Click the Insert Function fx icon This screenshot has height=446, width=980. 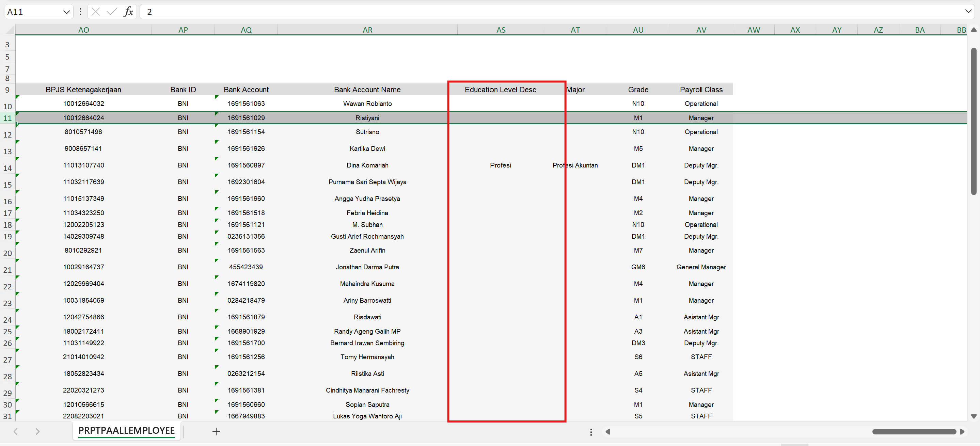(x=129, y=12)
